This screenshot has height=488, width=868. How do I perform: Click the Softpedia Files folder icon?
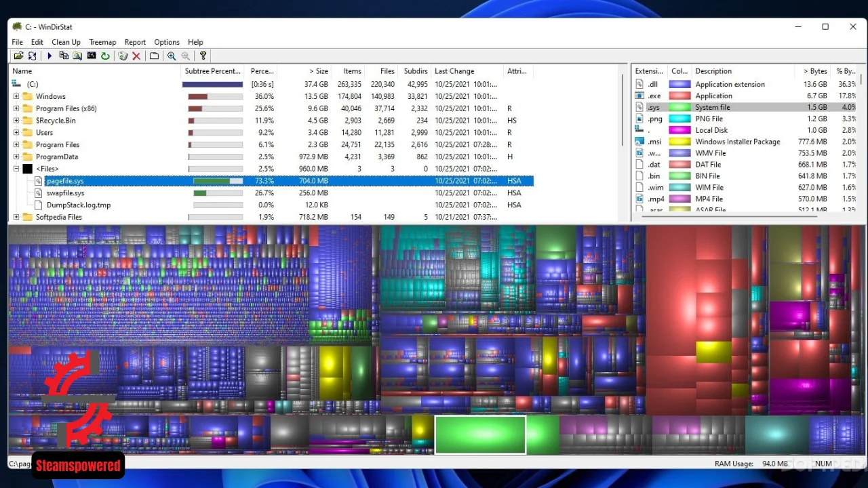point(27,217)
